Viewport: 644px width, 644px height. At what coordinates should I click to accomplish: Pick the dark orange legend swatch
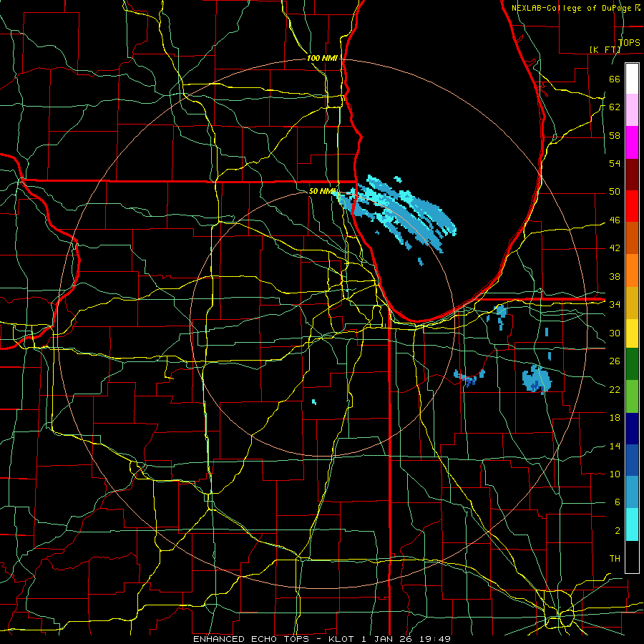(632, 238)
